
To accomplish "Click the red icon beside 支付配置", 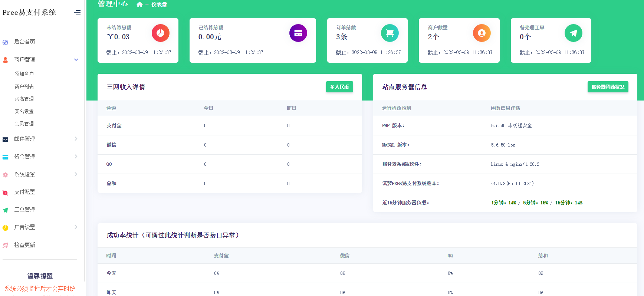I will [6, 193].
